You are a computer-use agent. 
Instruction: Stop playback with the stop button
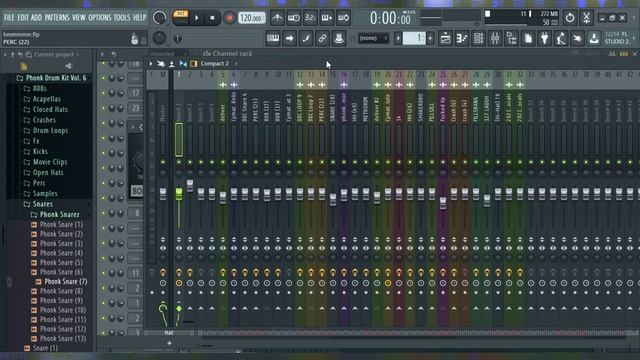[212, 18]
